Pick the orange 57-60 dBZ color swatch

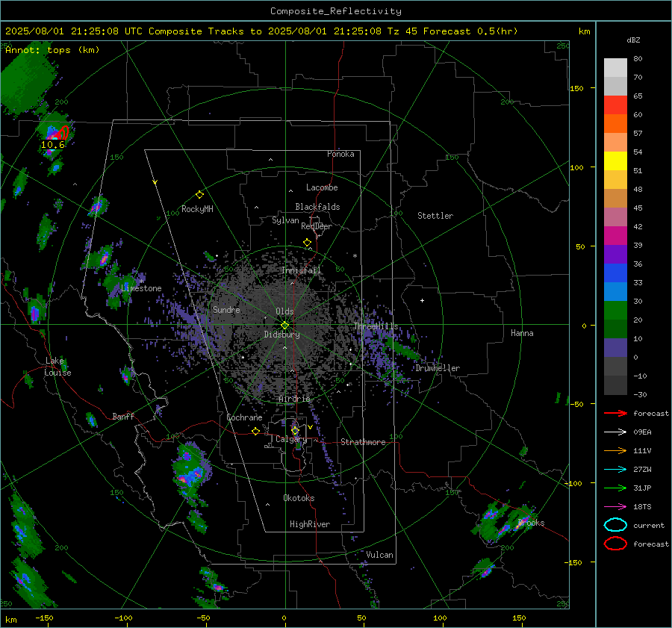point(615,123)
